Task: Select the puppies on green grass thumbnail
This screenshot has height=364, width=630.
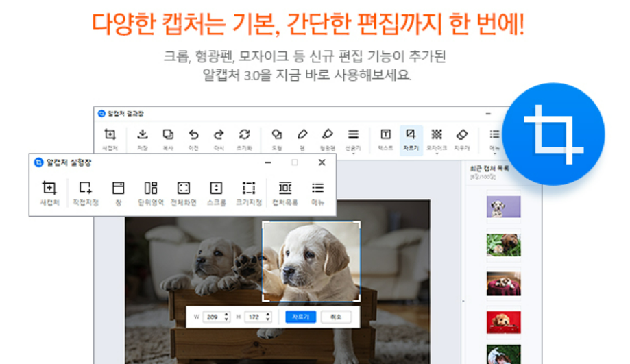Action: [x=503, y=245]
